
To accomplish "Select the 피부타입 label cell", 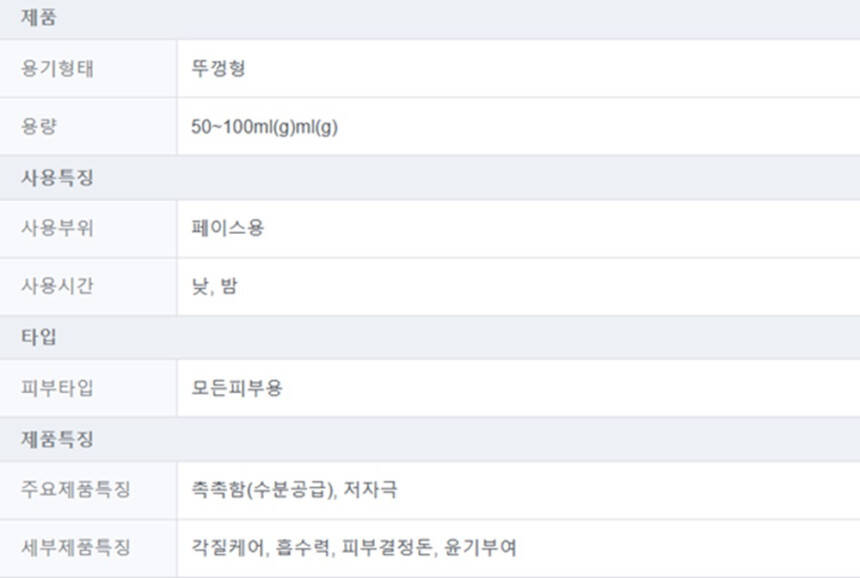I will (57, 388).
